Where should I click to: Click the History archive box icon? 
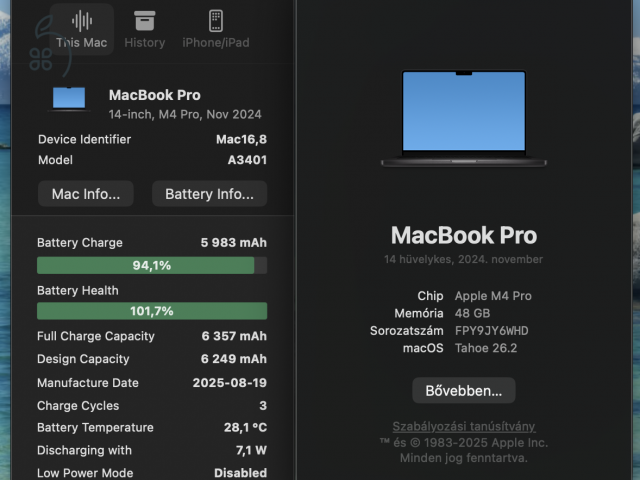144,20
